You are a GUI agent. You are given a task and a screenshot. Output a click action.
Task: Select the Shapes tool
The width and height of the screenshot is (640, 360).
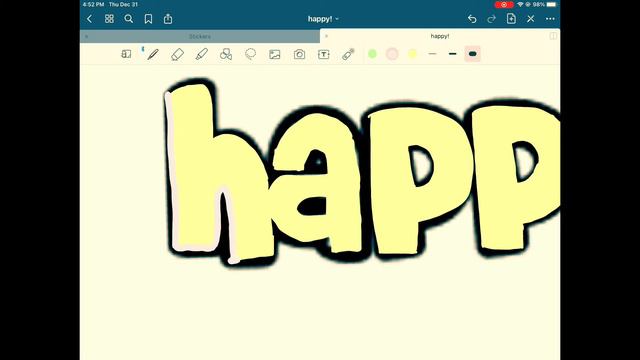point(226,54)
